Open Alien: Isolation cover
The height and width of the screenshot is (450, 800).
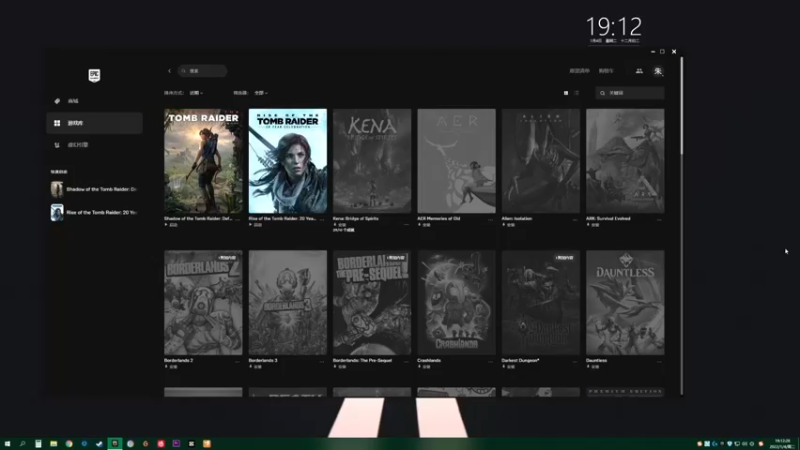[x=541, y=161]
